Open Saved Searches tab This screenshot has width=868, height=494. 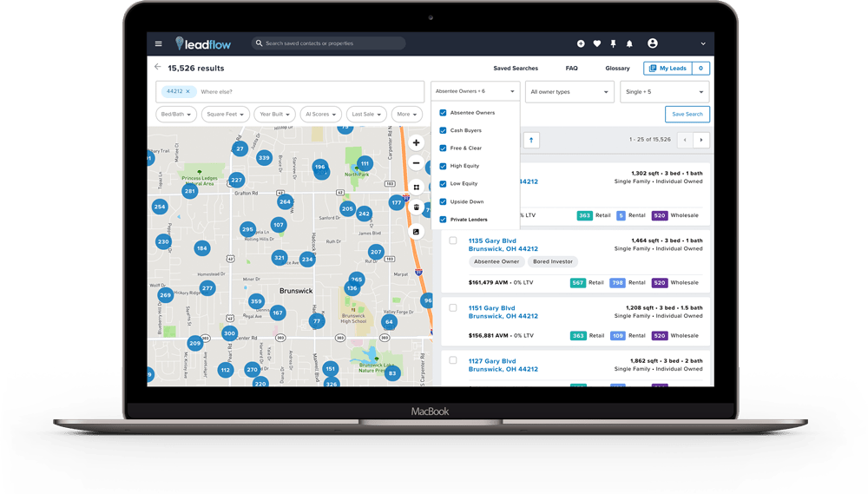point(516,68)
